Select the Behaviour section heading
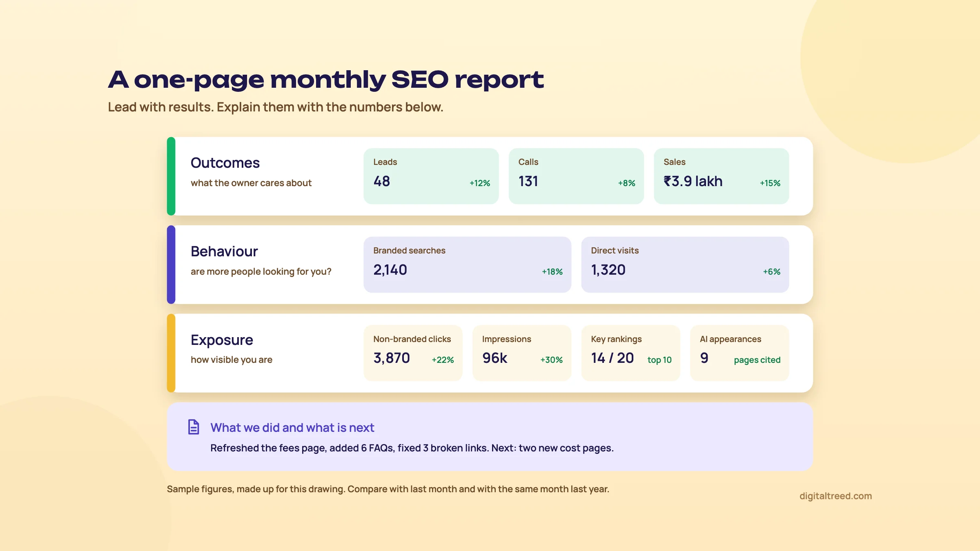Image resolution: width=980 pixels, height=551 pixels. click(224, 251)
